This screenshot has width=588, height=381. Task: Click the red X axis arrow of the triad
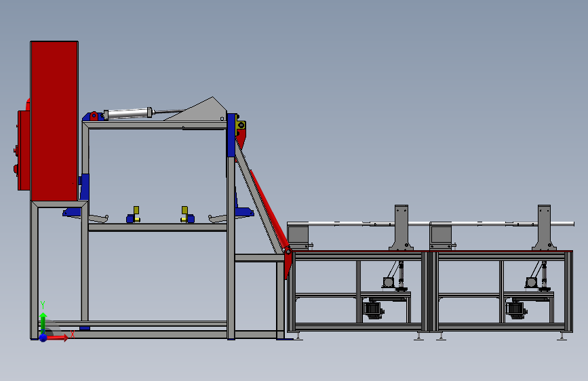[x=57, y=338]
